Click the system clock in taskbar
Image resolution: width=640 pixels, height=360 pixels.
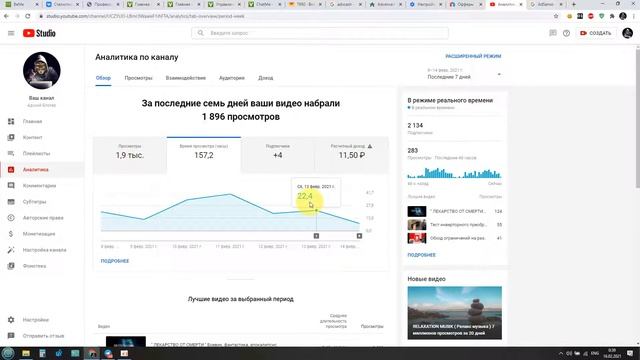pyautogui.click(x=612, y=353)
